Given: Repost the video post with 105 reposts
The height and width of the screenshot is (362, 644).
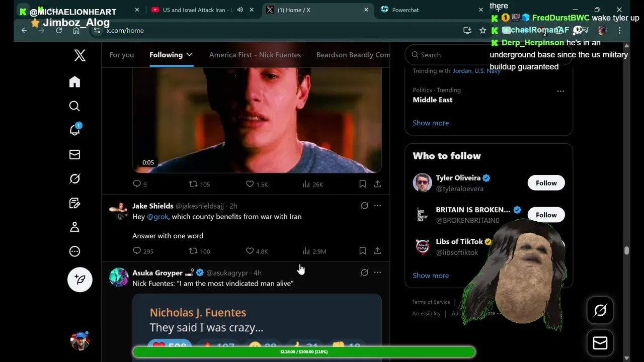Looking at the screenshot, I should [x=199, y=184].
